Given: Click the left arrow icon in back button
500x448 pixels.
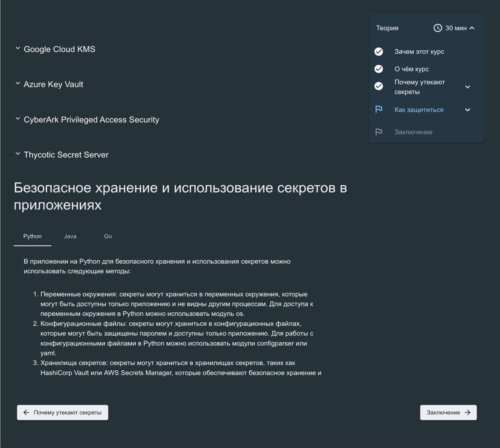Looking at the screenshot, I should 26,412.
